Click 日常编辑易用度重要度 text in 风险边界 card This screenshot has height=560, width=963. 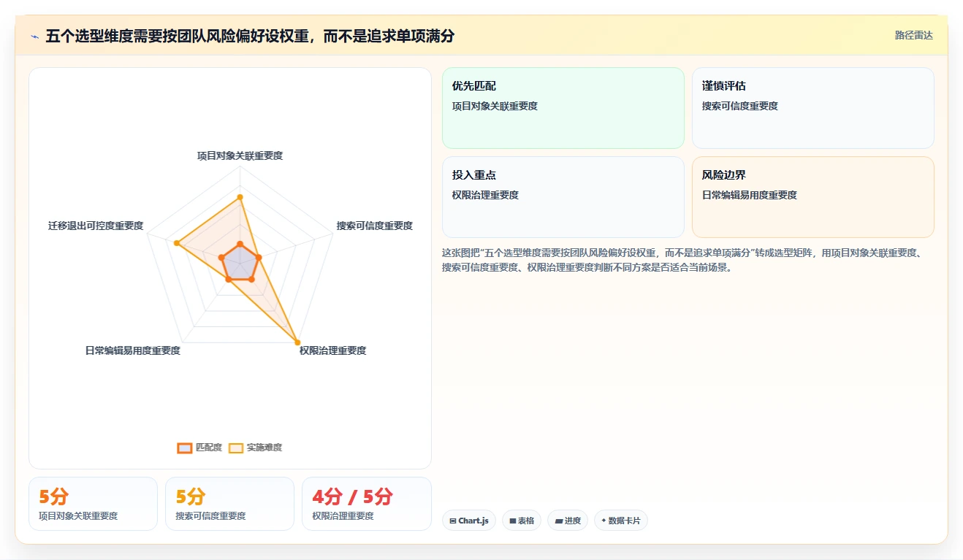pos(750,195)
